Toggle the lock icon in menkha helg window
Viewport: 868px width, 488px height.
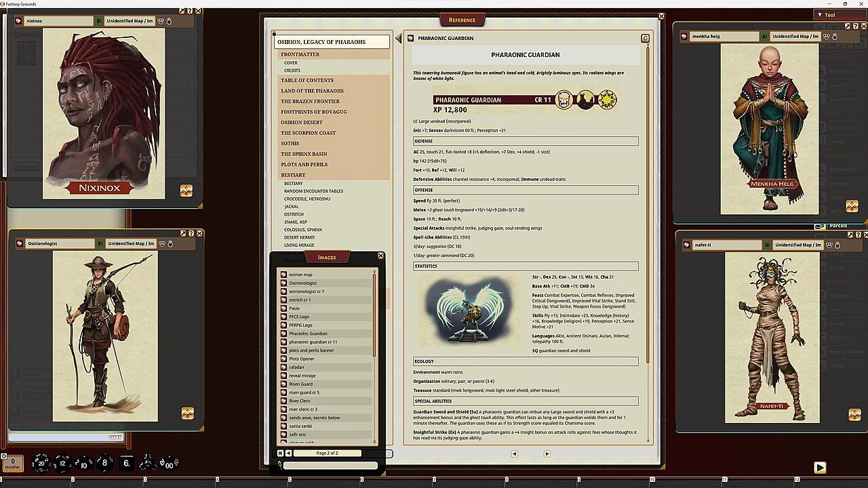pos(835,36)
